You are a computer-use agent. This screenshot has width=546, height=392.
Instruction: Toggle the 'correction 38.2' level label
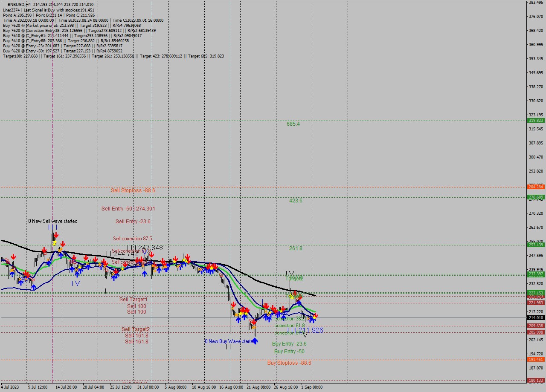tap(290, 319)
